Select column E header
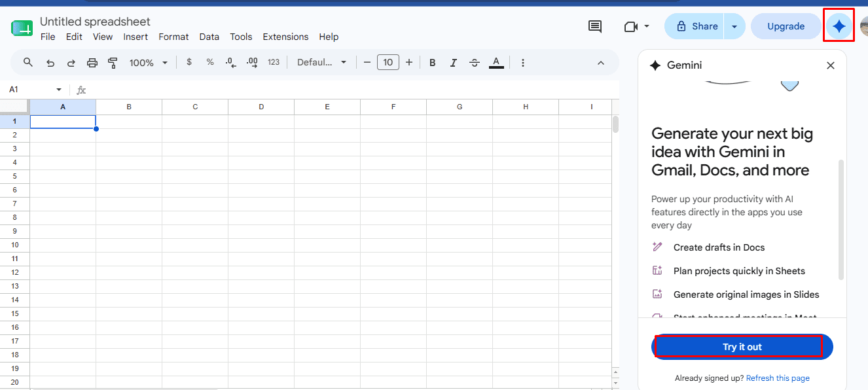Screen dimensions: 868x390 327,107
